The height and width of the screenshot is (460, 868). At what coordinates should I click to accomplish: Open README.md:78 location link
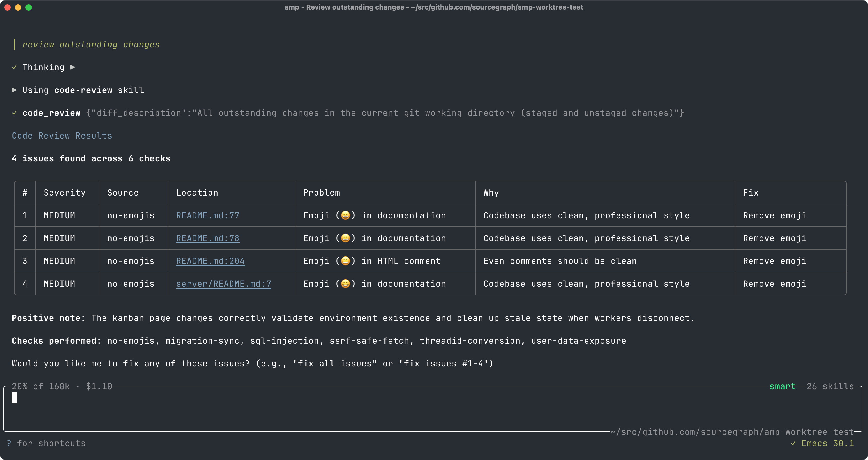pyautogui.click(x=207, y=238)
